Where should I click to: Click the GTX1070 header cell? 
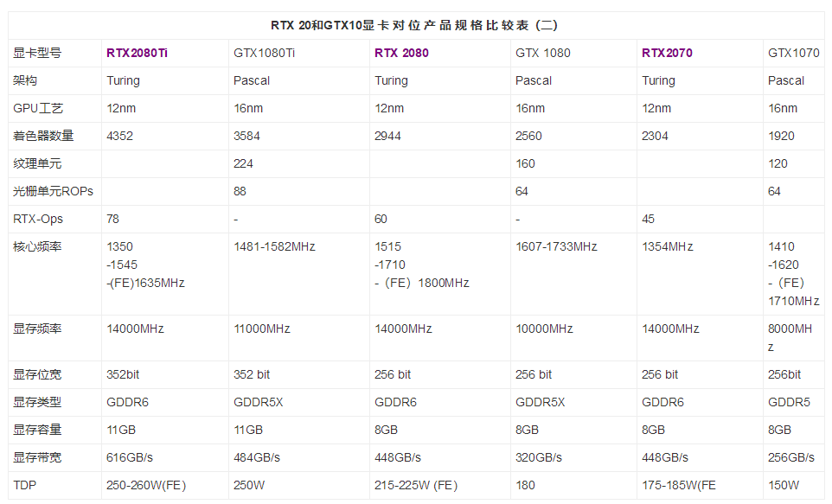pyautogui.click(x=793, y=53)
